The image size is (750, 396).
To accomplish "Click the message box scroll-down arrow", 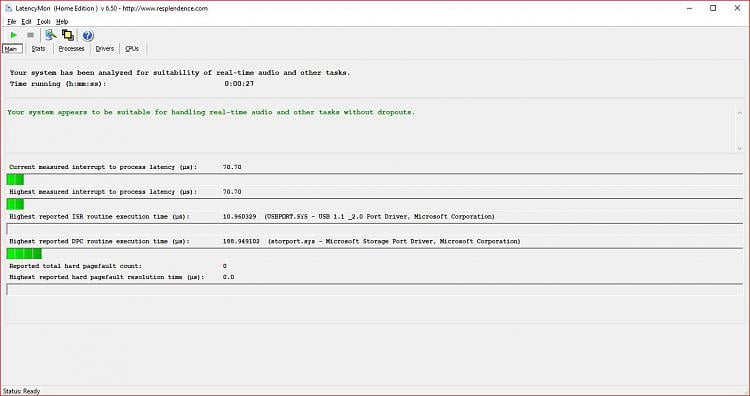I will [739, 148].
